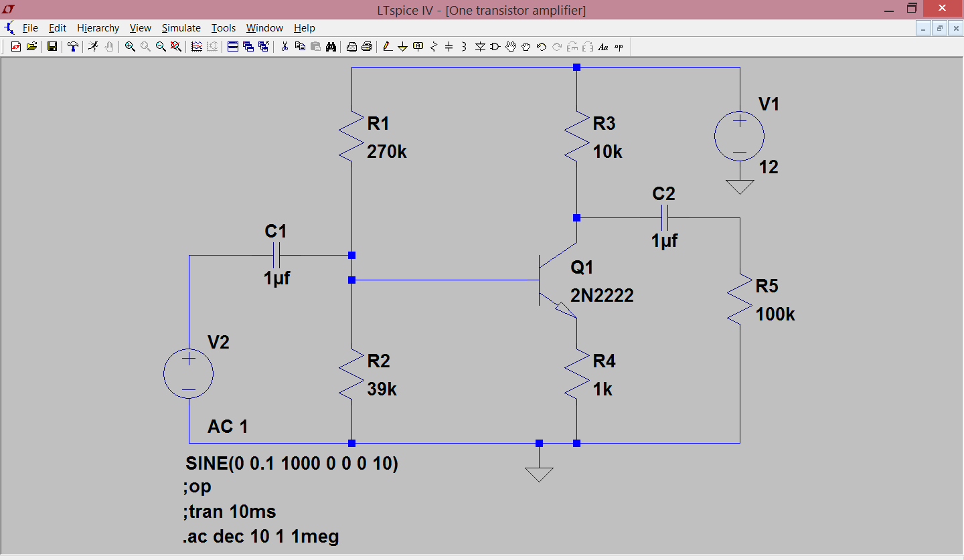Select the Copy tool icon
Viewport: 964px width, 560px height.
pos(300,47)
